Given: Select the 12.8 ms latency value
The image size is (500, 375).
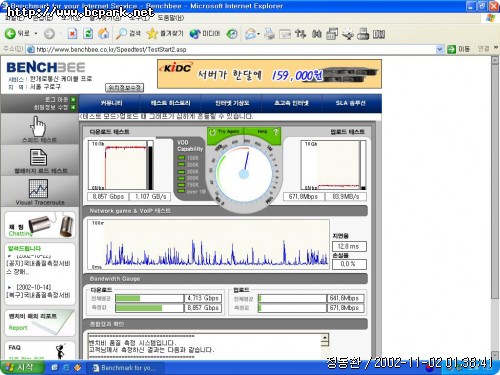Looking at the screenshot, I should click(349, 246).
